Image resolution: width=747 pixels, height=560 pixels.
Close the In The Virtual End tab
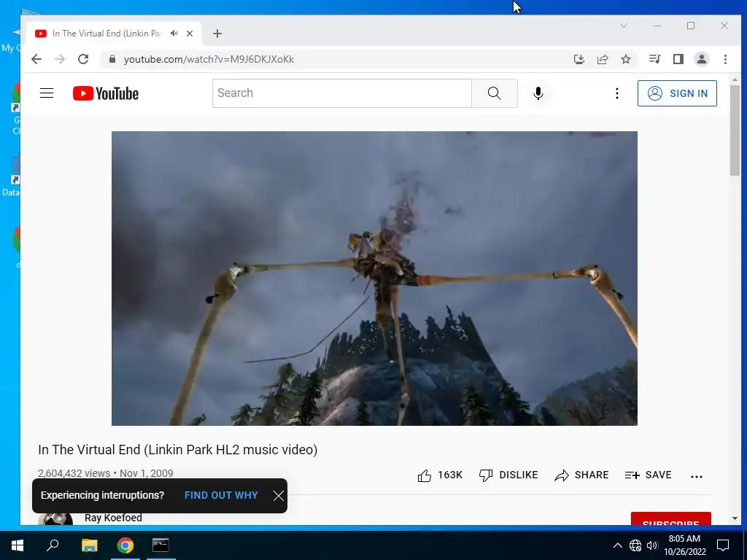pyautogui.click(x=190, y=34)
